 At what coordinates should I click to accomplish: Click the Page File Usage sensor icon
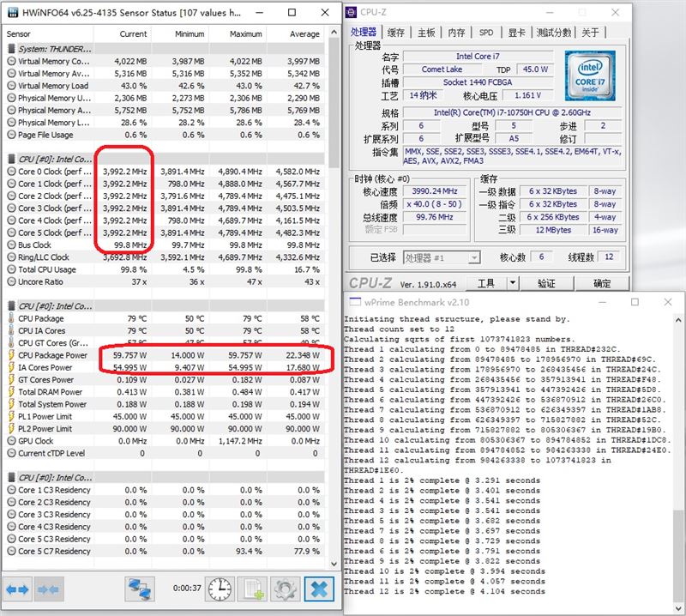11,135
